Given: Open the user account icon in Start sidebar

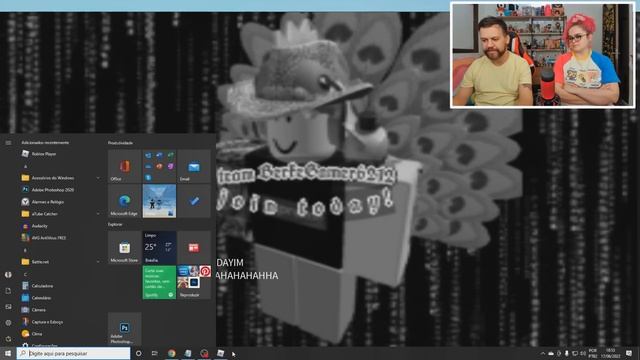Looking at the screenshot, I should click(x=8, y=275).
